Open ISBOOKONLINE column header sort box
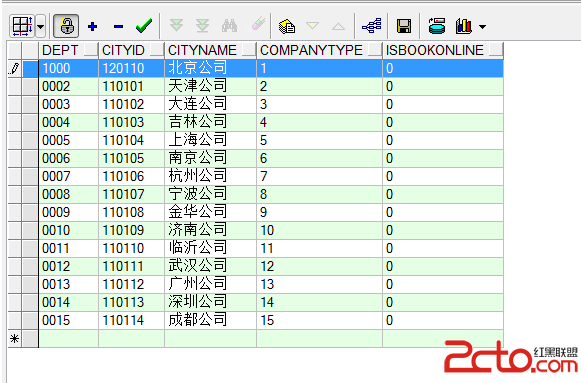The height and width of the screenshot is (383, 581). [x=496, y=50]
